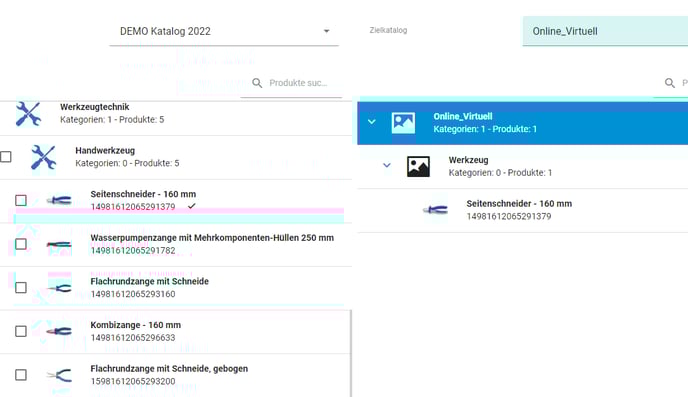688x397 pixels.
Task: Click the search magnifier in the target catalog panel
Action: 670,83
